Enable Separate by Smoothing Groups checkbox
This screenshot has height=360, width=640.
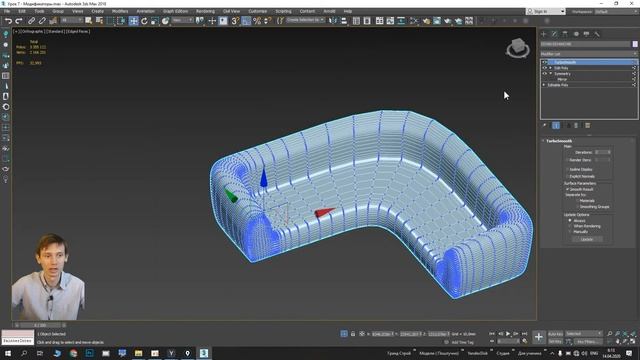(x=577, y=207)
